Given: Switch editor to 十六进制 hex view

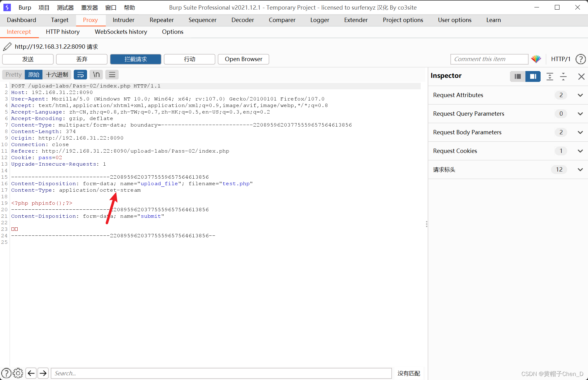Looking at the screenshot, I should coord(57,74).
